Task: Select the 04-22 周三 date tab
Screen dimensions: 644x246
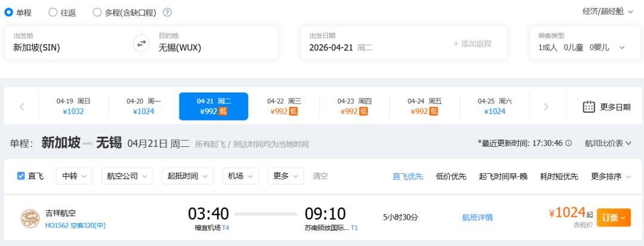Action: [x=284, y=106]
